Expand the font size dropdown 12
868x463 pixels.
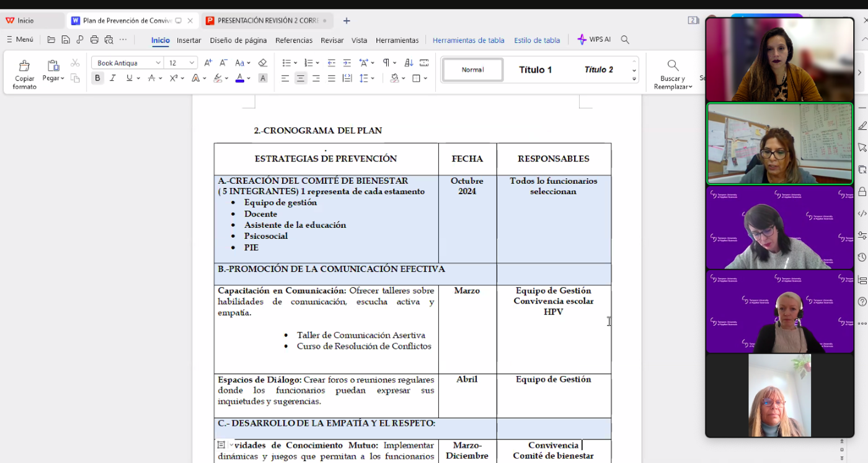point(192,63)
